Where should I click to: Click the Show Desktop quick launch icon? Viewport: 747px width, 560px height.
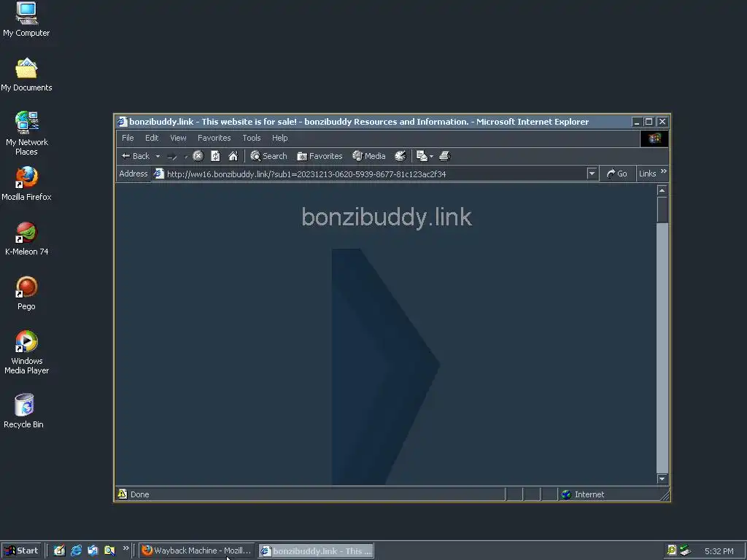click(x=59, y=551)
